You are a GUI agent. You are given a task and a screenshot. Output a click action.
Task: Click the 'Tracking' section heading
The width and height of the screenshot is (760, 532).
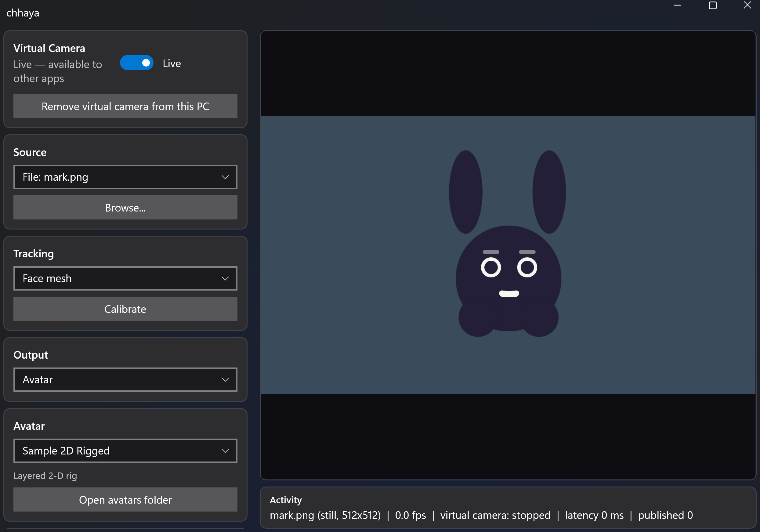tap(34, 254)
